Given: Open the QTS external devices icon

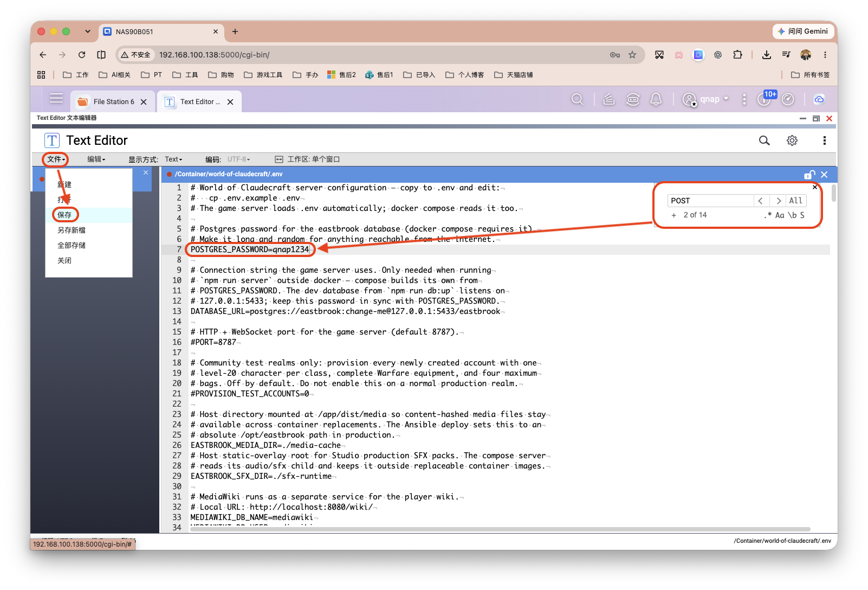Looking at the screenshot, I should (x=633, y=99).
